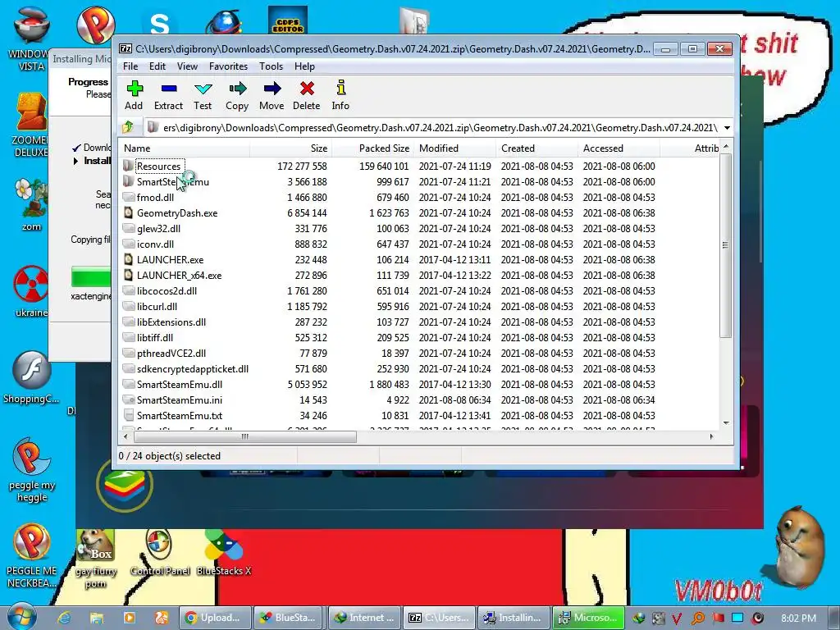
Task: Select the libcocos2d.dll file
Action: click(x=167, y=290)
